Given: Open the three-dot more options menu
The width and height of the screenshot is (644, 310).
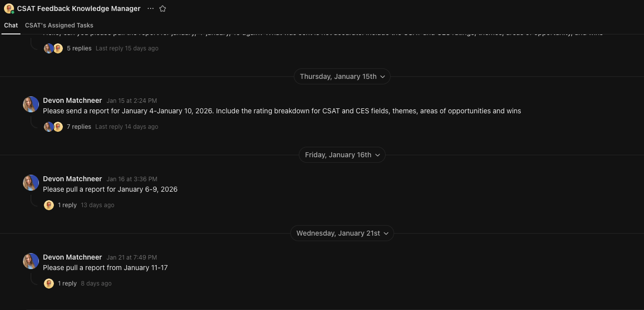Looking at the screenshot, I should 151,8.
